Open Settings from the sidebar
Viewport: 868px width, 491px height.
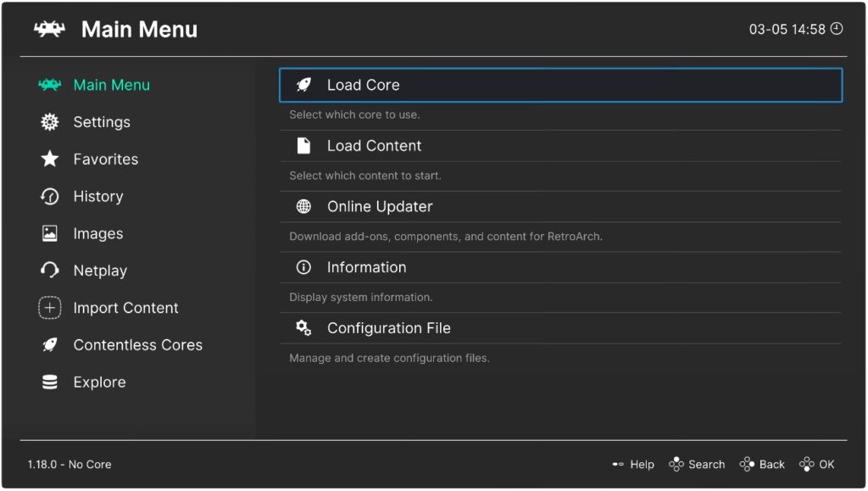point(102,122)
